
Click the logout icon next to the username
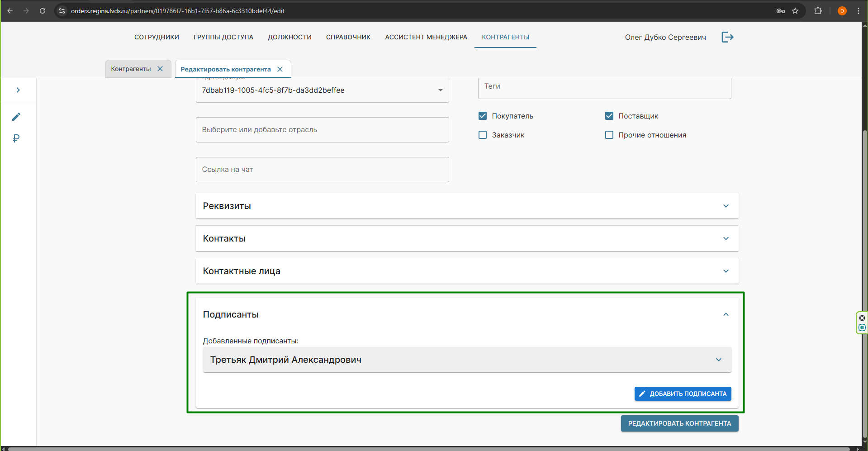tap(727, 37)
